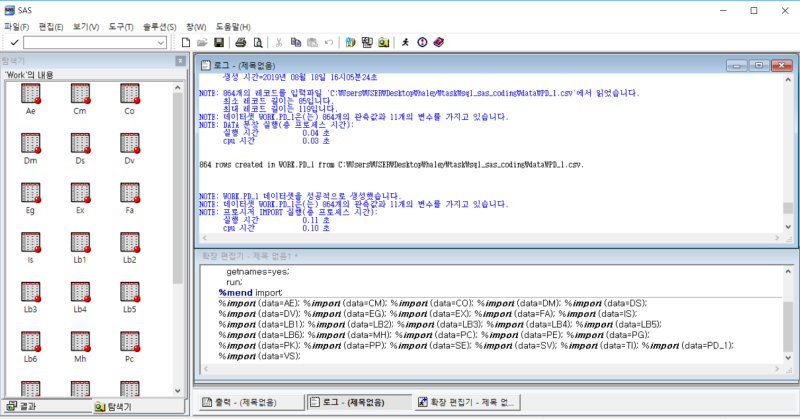Open the 보기(V) menu
This screenshot has width=800, height=419.
pos(86,27)
